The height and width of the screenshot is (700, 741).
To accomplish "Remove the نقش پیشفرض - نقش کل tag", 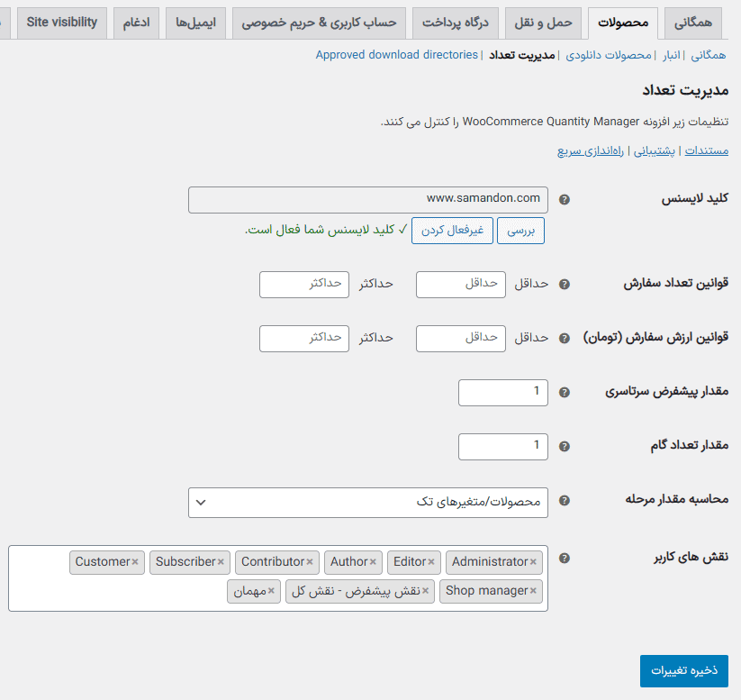I will [425, 591].
